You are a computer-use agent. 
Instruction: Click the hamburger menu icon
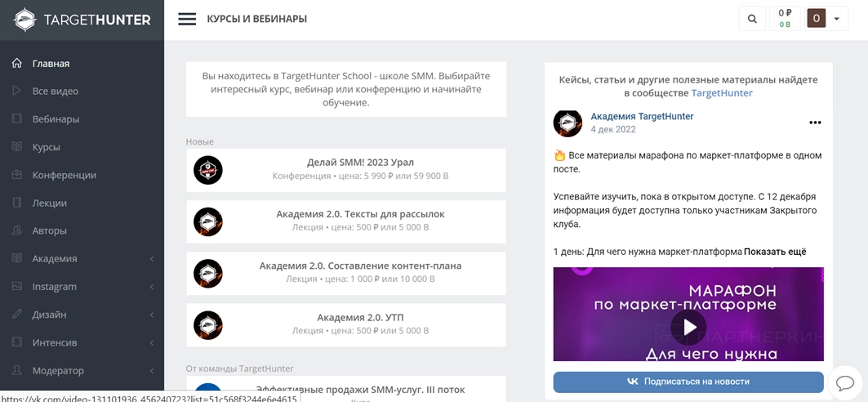click(x=187, y=19)
